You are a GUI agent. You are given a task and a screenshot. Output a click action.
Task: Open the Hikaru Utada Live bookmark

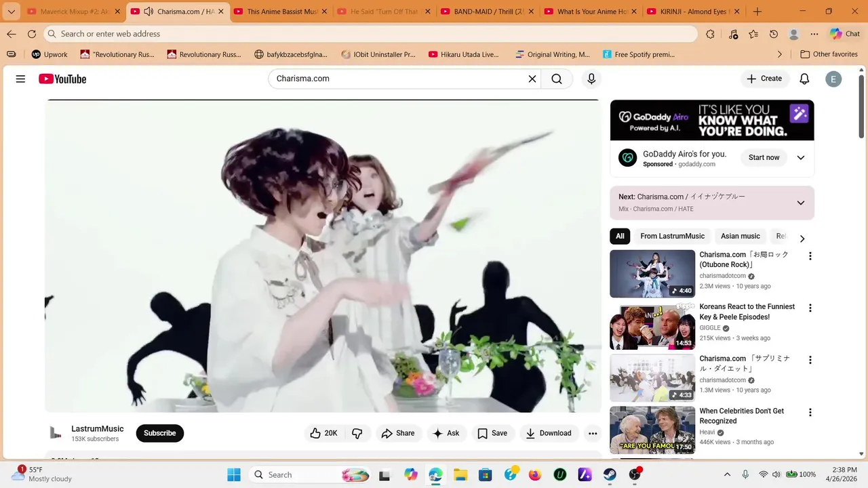pos(464,54)
